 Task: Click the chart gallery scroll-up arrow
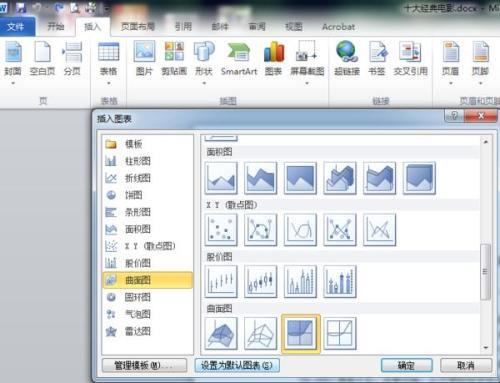pyautogui.click(x=486, y=142)
